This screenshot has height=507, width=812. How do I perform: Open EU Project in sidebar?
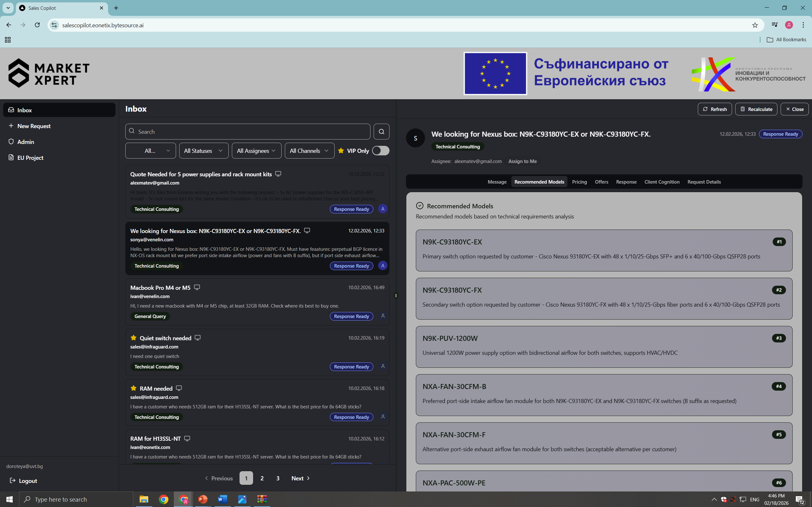coord(30,158)
